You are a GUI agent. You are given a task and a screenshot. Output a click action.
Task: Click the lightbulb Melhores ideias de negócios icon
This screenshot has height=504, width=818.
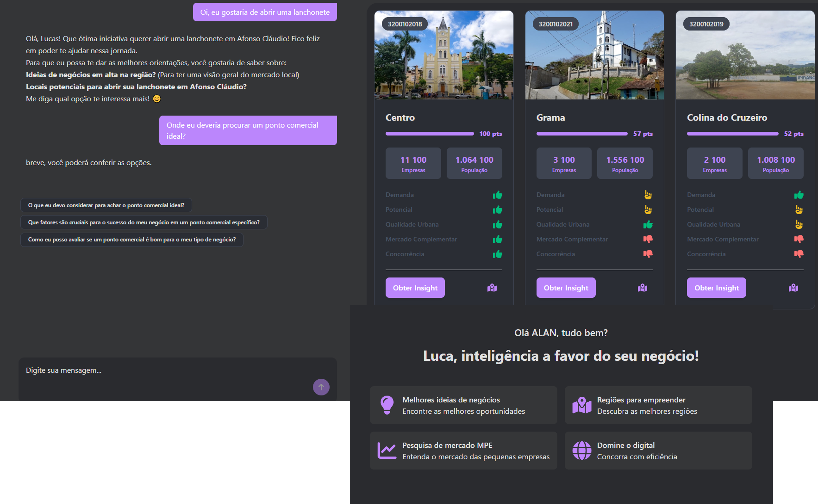point(387,405)
